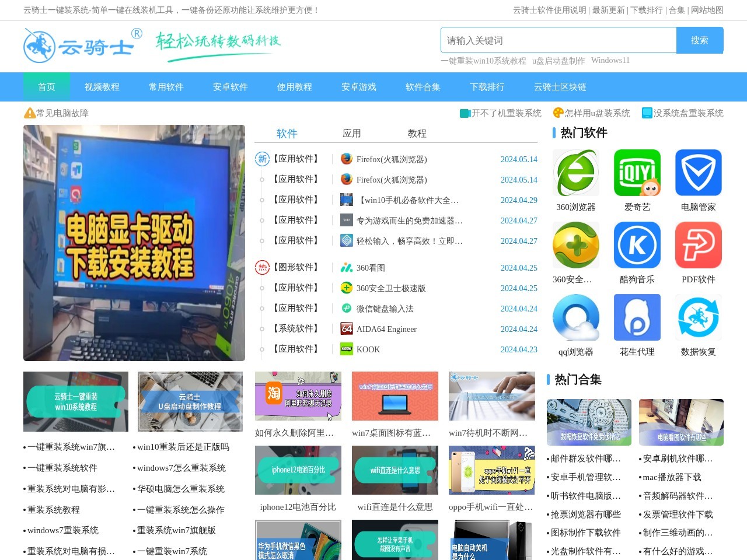Select the qq浏览器 icon
The image size is (747, 560).
575,317
